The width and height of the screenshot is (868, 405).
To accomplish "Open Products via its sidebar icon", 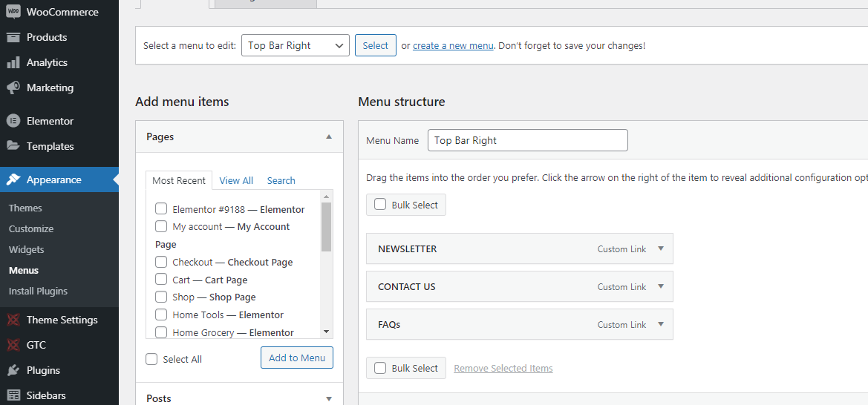I will 13,37.
